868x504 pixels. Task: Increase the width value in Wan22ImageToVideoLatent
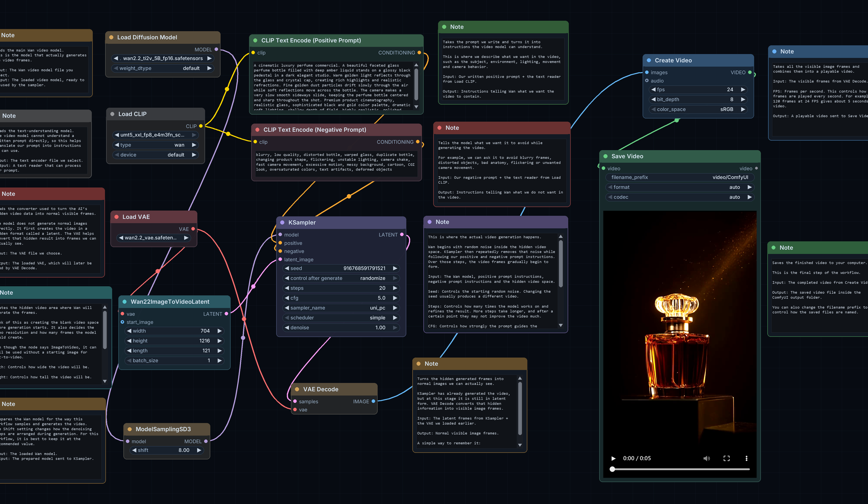tap(220, 331)
